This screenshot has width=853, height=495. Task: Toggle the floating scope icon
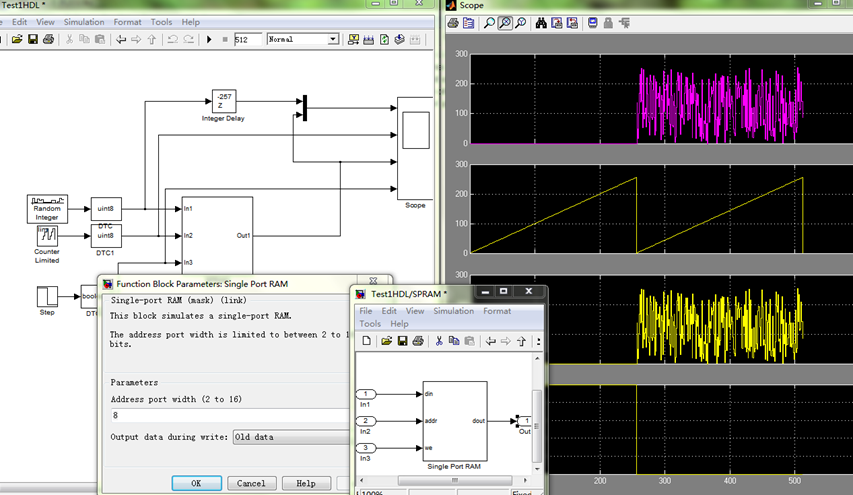click(x=592, y=23)
